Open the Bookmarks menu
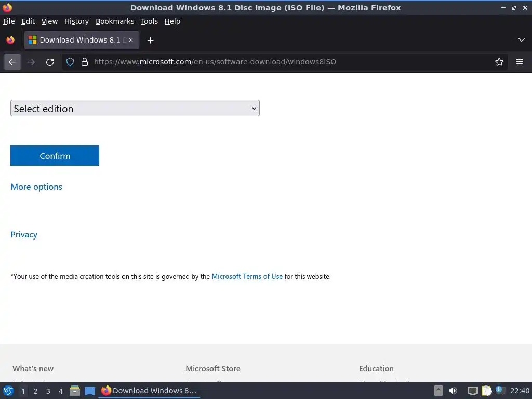This screenshot has width=532, height=399. 115,21
